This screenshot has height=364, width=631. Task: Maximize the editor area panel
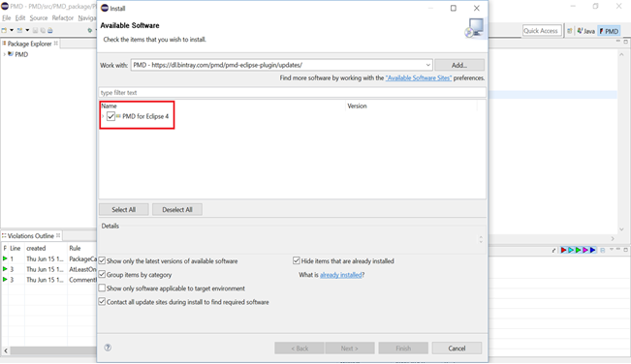(x=626, y=42)
